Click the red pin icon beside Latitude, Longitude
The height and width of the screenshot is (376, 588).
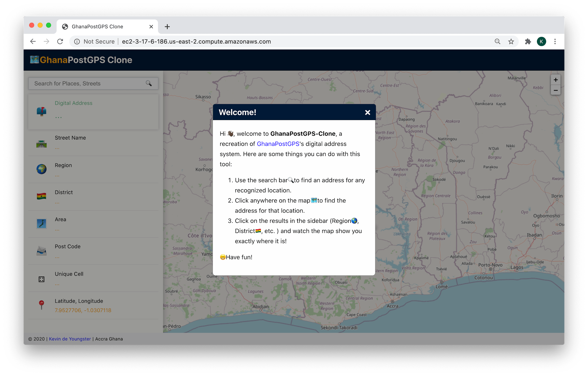point(41,305)
